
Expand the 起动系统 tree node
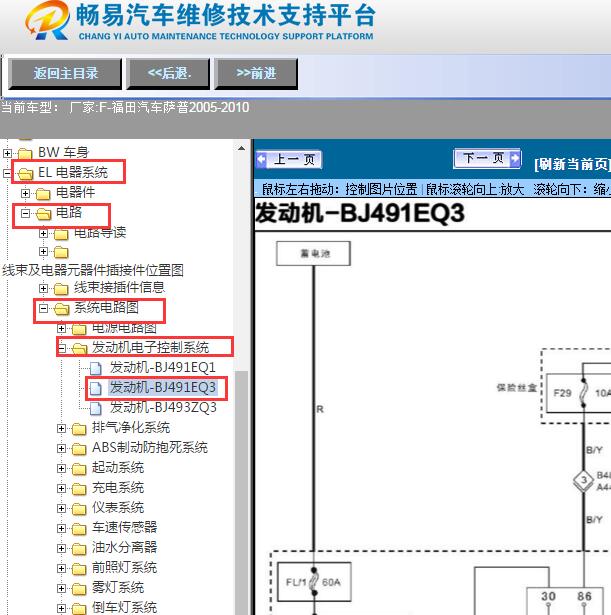[62, 468]
